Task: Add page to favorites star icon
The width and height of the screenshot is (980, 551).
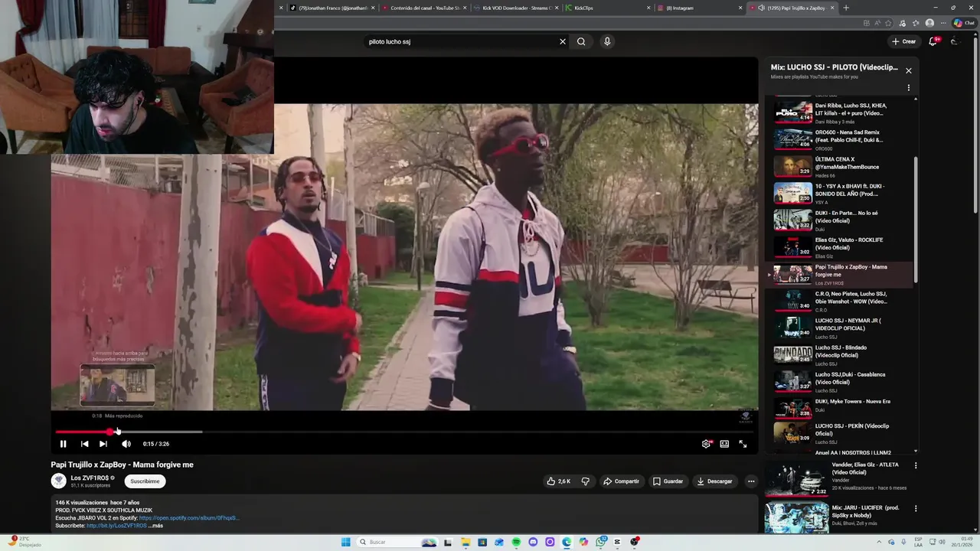Action: tap(889, 23)
